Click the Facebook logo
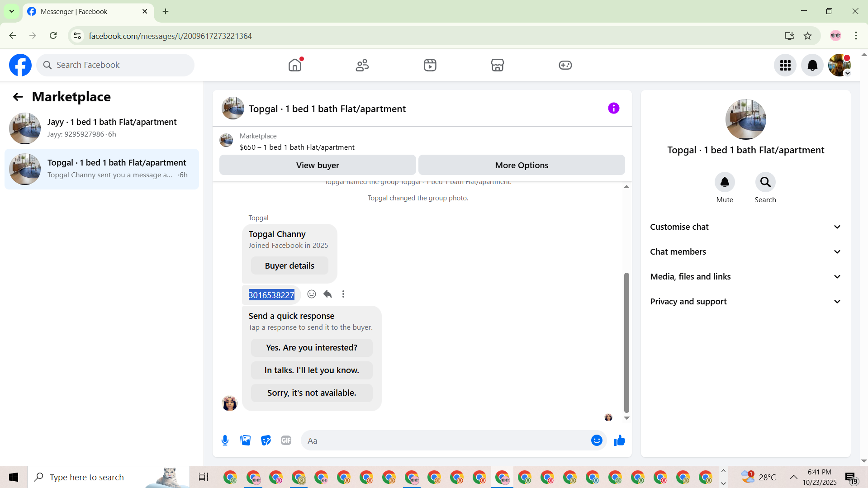 click(20, 65)
